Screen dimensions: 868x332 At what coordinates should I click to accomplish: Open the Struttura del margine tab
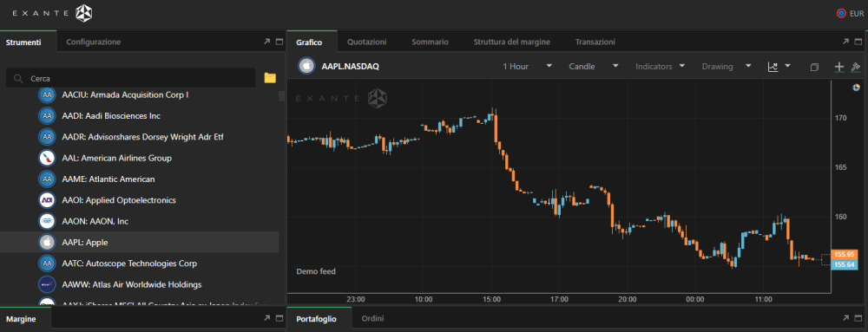coord(511,42)
